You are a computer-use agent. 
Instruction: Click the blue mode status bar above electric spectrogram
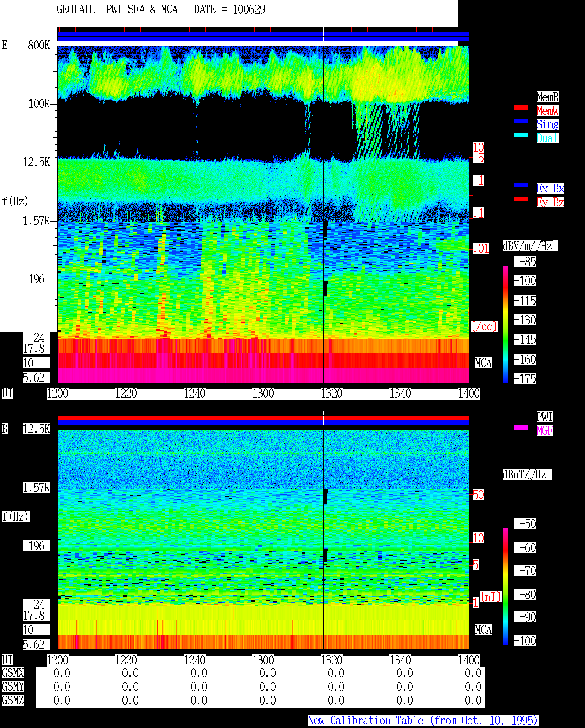pos(263,36)
